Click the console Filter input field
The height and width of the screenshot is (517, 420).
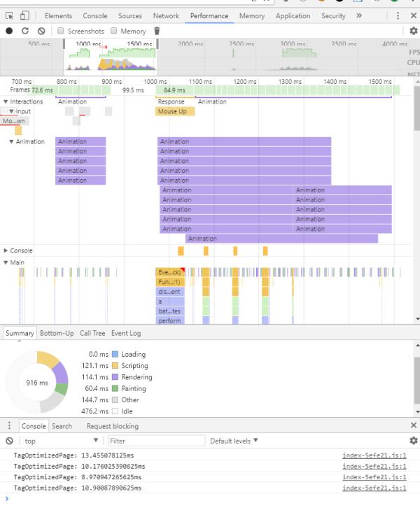(x=156, y=441)
